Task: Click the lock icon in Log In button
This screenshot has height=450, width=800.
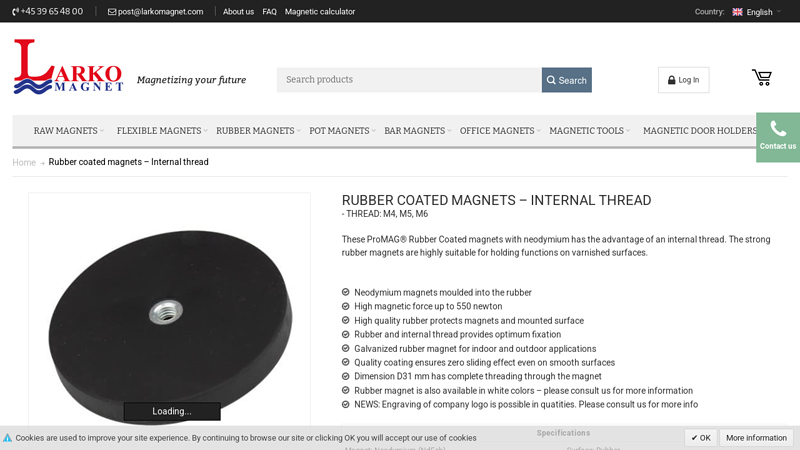Action: pos(671,80)
